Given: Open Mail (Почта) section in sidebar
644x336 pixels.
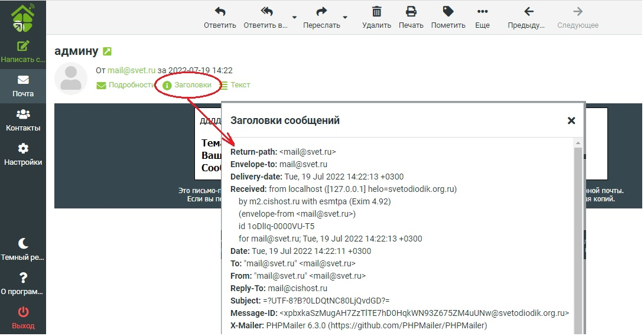Looking at the screenshot, I should coord(22,86).
